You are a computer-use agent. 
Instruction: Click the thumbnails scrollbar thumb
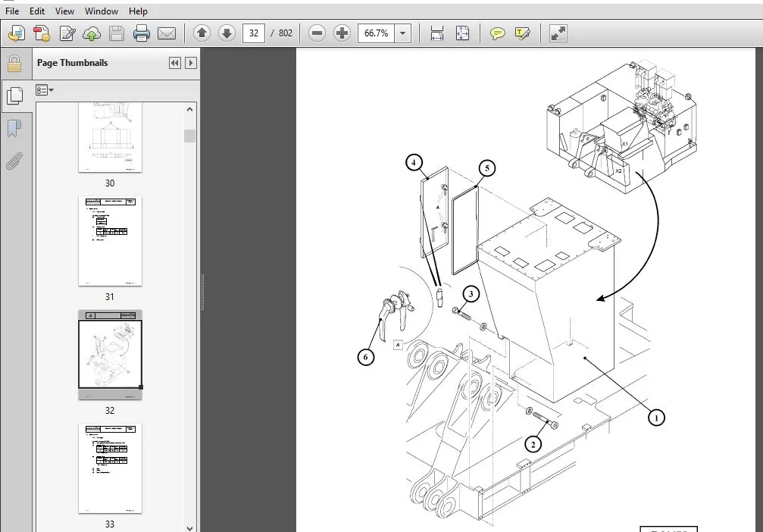click(x=189, y=136)
